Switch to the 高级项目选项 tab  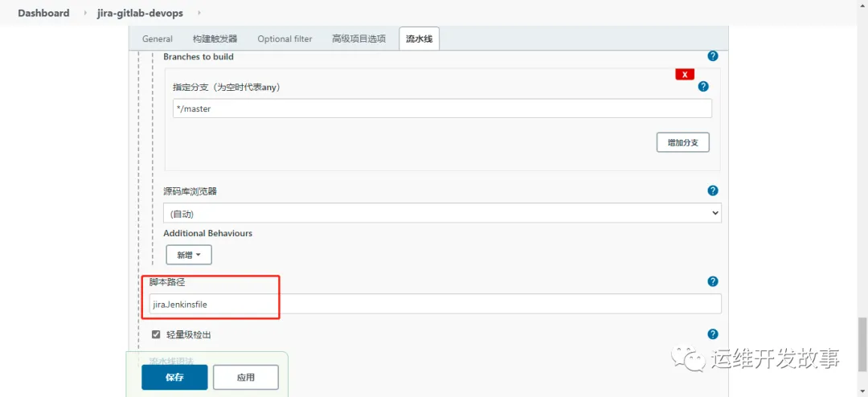pos(358,39)
